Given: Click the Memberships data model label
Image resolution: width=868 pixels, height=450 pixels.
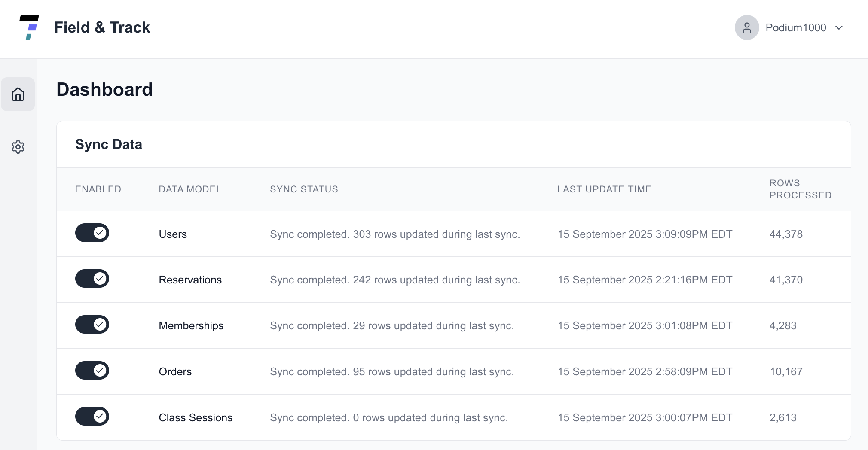Looking at the screenshot, I should pos(191,326).
